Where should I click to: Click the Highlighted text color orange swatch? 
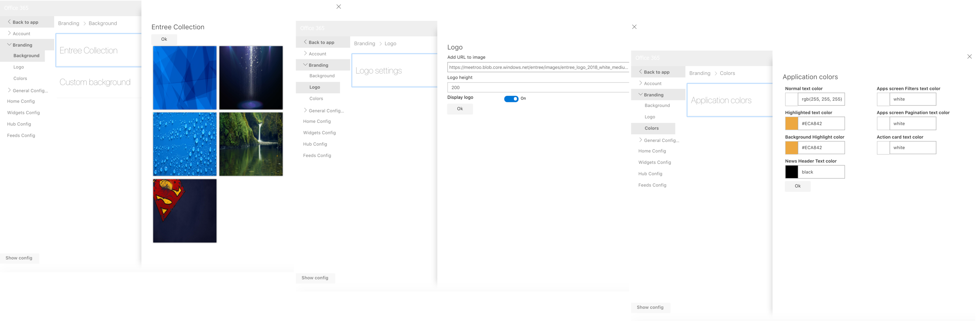pyautogui.click(x=792, y=124)
